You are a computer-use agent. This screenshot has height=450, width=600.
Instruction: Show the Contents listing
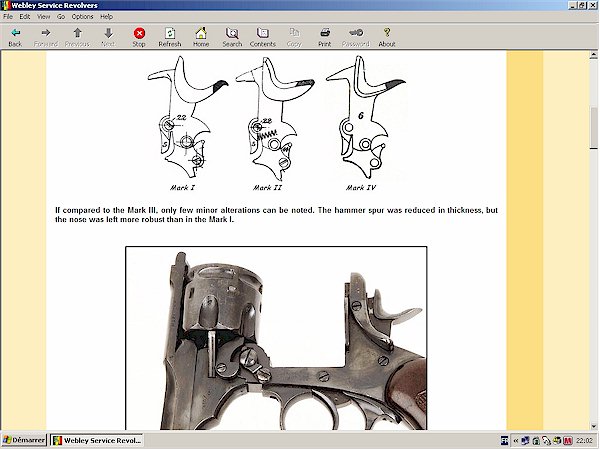click(x=262, y=37)
